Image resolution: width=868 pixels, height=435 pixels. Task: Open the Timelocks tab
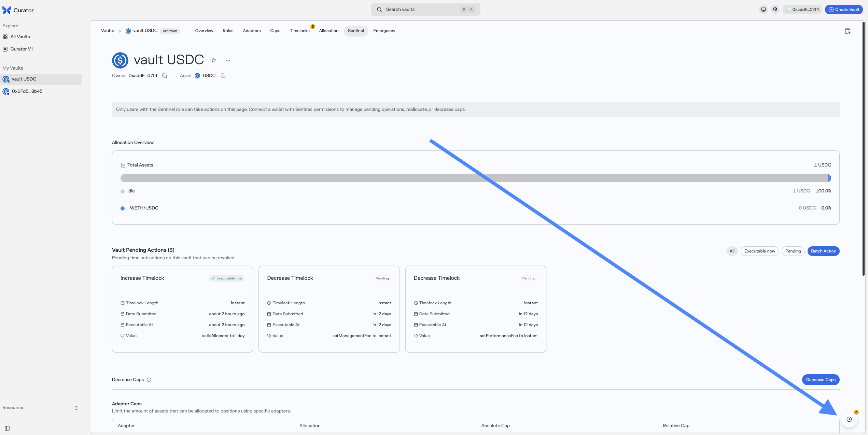pyautogui.click(x=300, y=31)
